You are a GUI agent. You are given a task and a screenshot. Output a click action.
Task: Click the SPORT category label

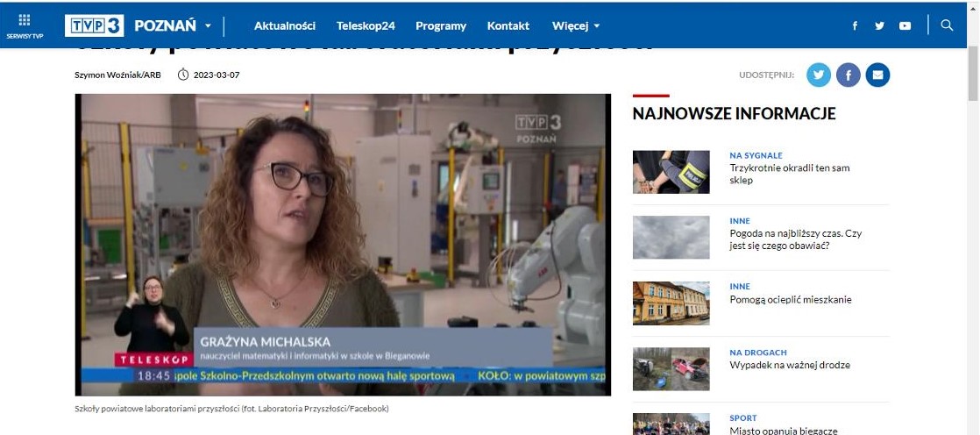click(743, 418)
